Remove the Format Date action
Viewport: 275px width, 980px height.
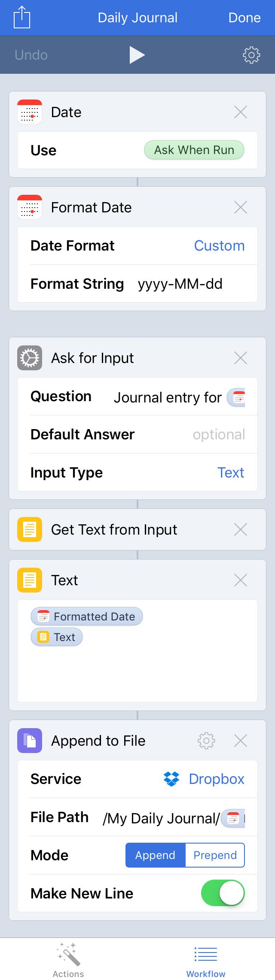(241, 208)
